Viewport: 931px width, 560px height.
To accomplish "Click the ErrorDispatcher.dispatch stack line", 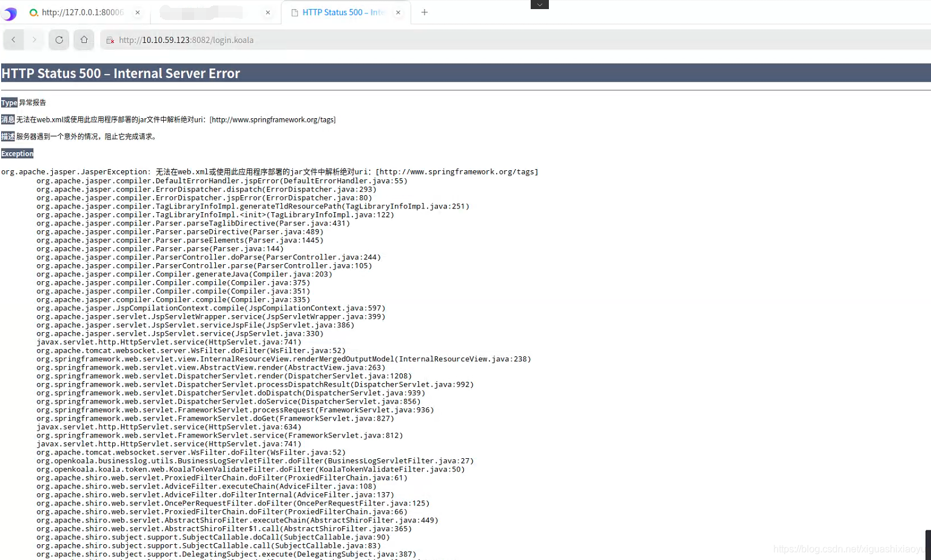I will pyautogui.click(x=206, y=189).
